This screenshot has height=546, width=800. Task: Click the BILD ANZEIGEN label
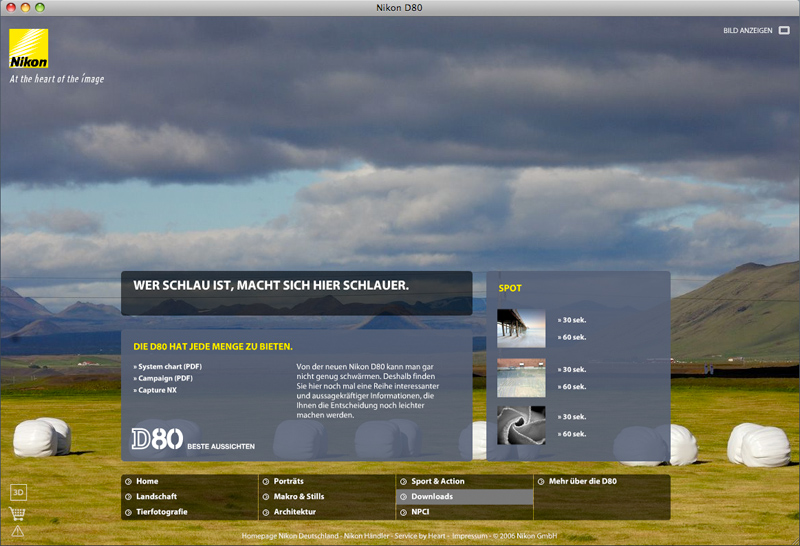pos(747,31)
